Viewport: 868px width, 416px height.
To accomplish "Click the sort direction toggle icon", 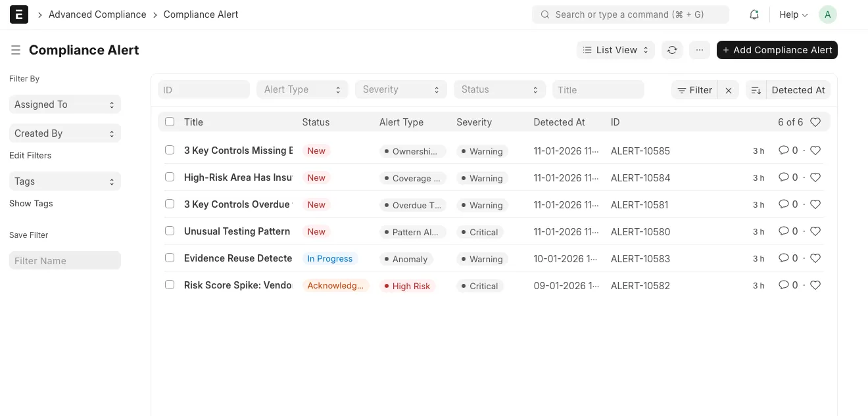I will coord(756,90).
